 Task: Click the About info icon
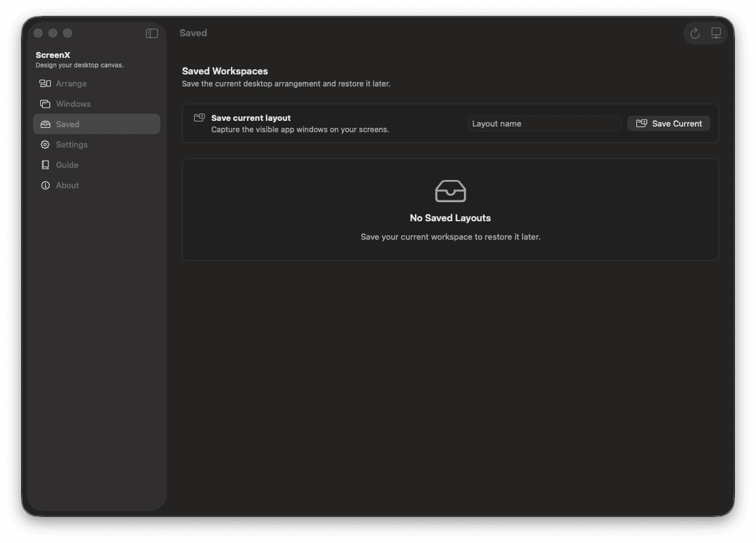(x=45, y=186)
